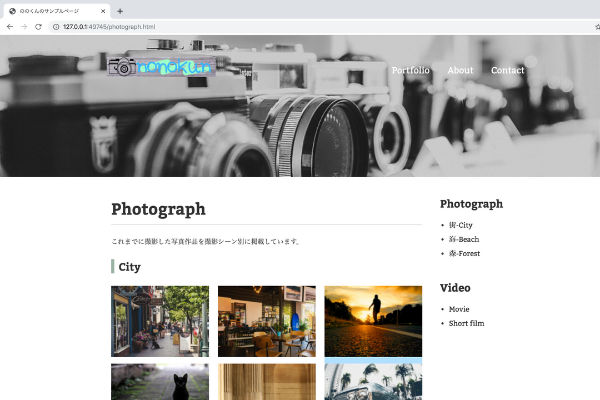Go to 街-City sidebar link

(x=461, y=225)
